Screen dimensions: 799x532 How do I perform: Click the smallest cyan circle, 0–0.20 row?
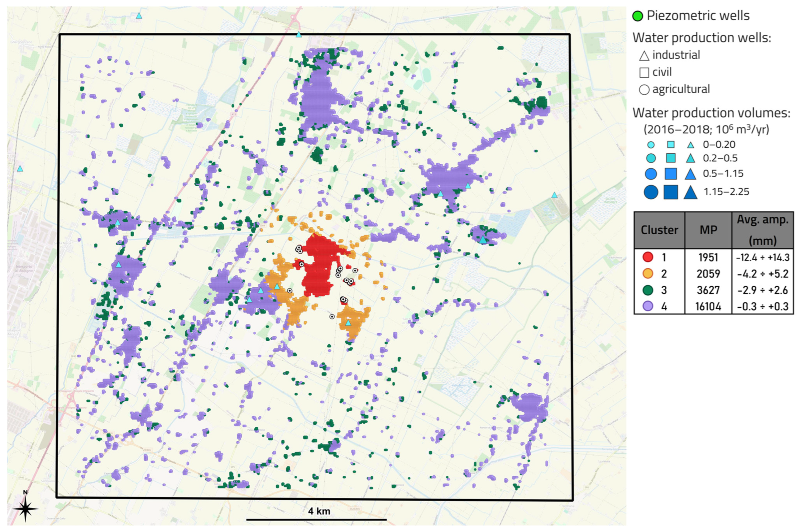click(651, 145)
